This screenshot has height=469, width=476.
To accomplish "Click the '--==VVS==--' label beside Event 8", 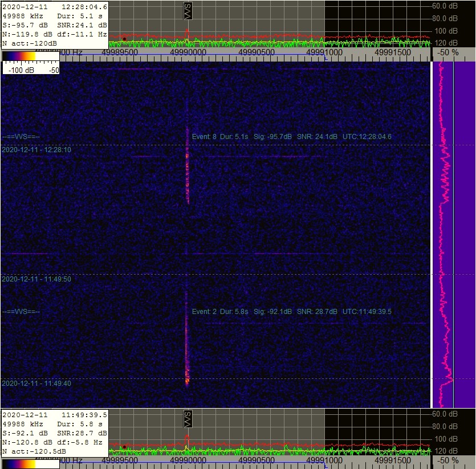I will [21, 137].
